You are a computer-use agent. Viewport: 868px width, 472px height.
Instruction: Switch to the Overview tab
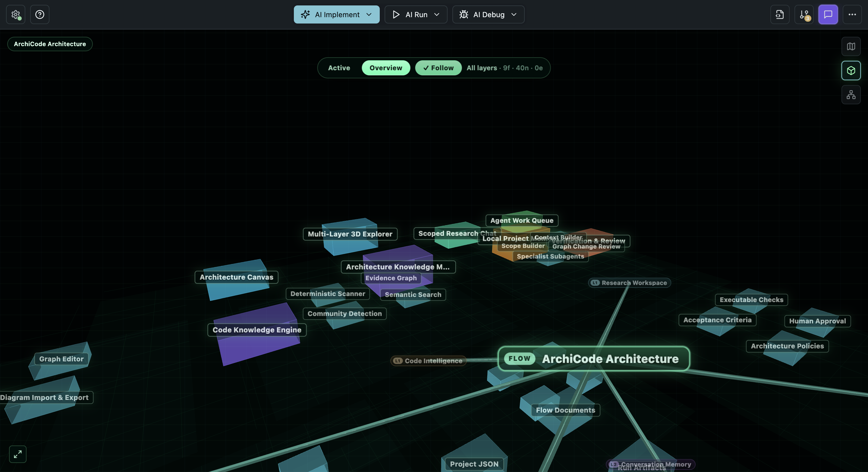[386, 68]
